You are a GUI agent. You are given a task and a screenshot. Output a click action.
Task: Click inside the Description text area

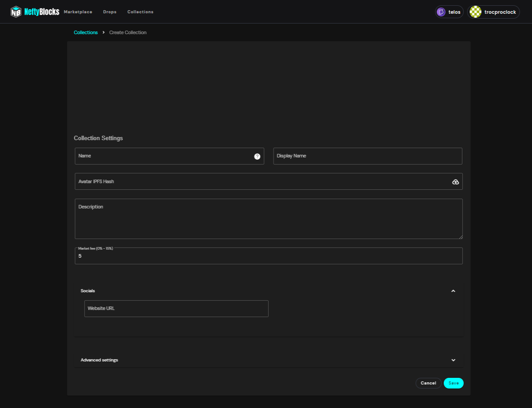[x=269, y=219]
